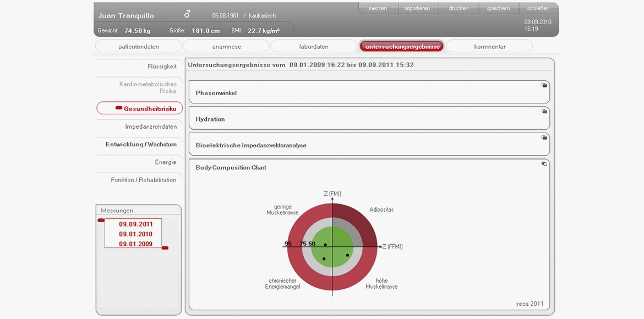Viewport: 644px width, 319px height.
Task: Expand the Phasenwinkel panel icon
Action: click(544, 85)
